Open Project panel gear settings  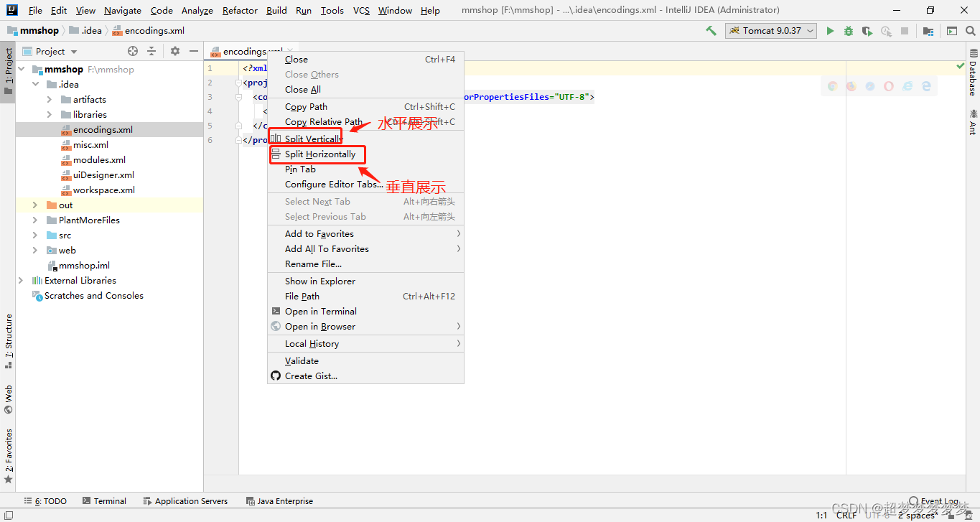(x=175, y=51)
